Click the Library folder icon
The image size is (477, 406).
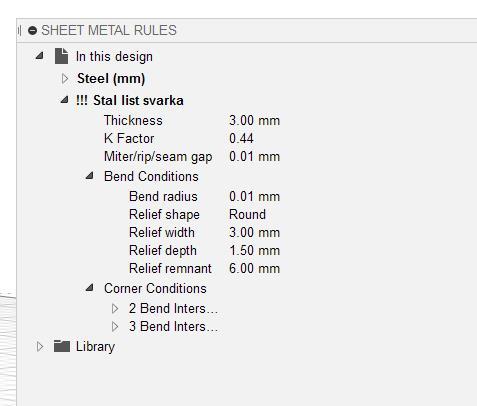(62, 346)
